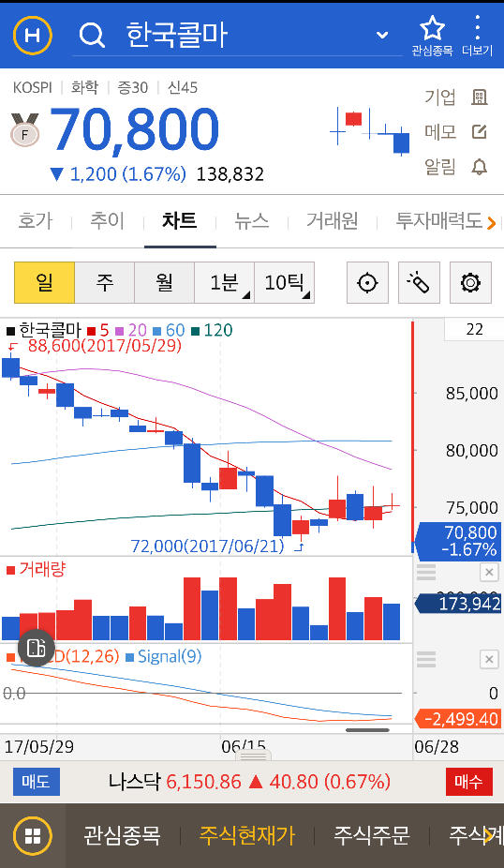Tap the mini candlestick thumbnail
This screenshot has height=868, width=504.
coord(369,131)
